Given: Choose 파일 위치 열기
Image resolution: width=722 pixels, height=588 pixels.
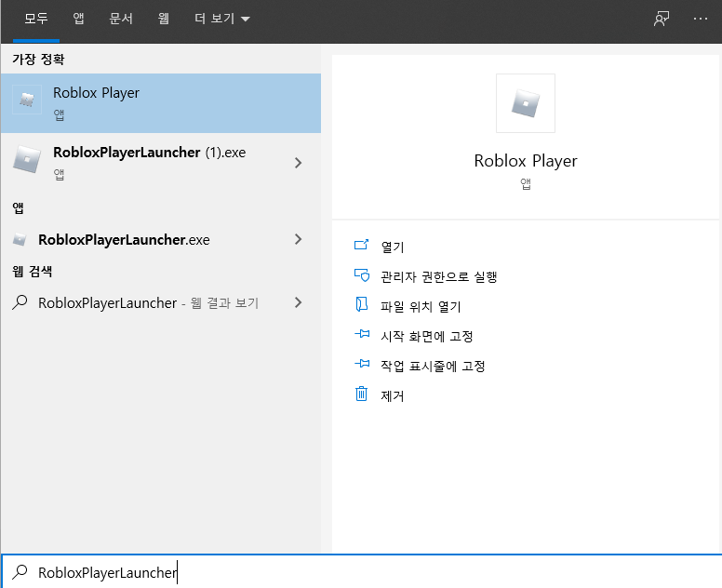Looking at the screenshot, I should [x=421, y=307].
